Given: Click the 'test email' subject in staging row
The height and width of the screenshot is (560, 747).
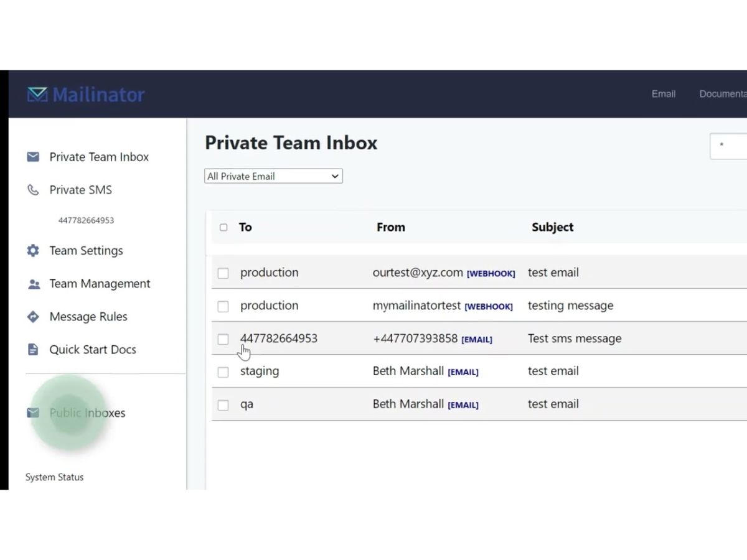Looking at the screenshot, I should 553,371.
